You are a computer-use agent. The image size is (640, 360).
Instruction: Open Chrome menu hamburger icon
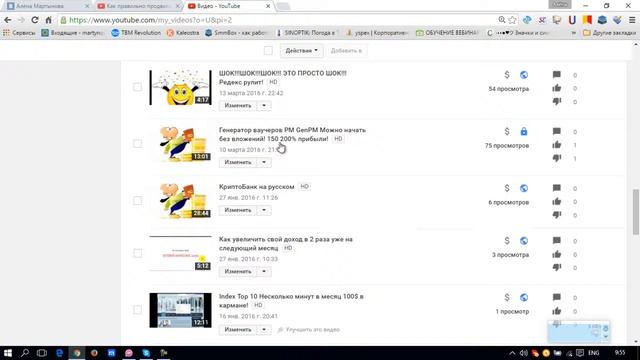point(632,20)
